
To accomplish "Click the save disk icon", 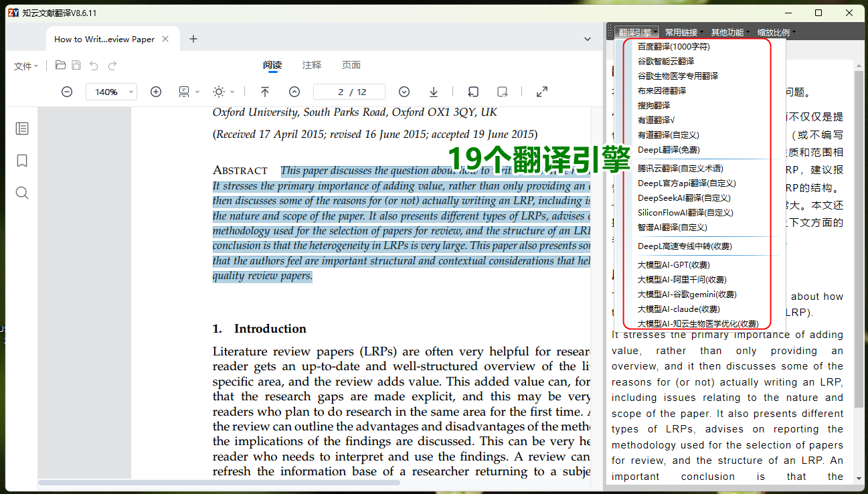I will click(x=76, y=65).
